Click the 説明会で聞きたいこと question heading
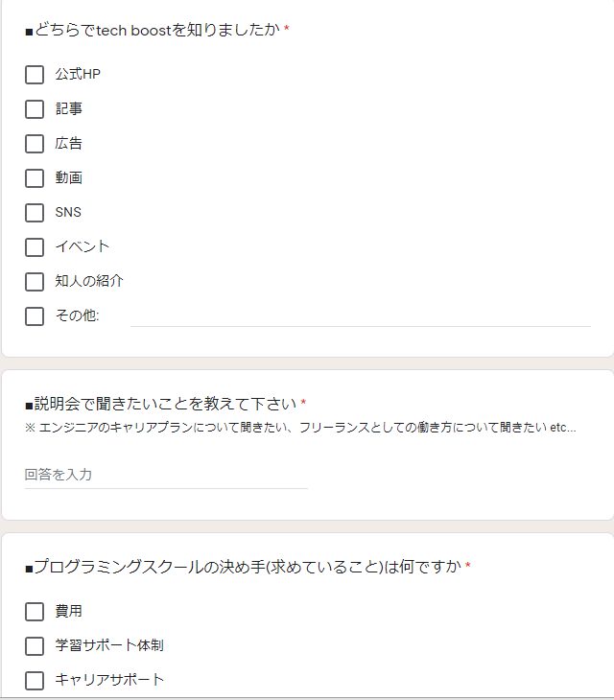 pyautogui.click(x=165, y=404)
